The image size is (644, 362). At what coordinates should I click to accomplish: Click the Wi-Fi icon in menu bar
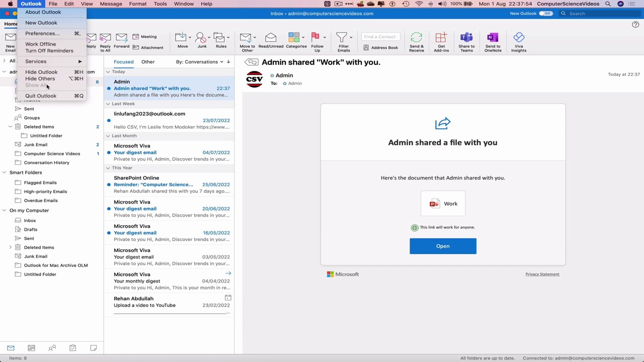click(419, 4)
